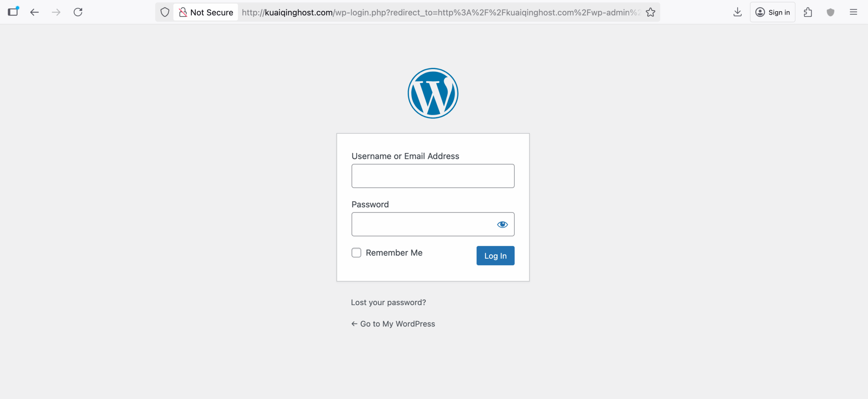Bookmark this page with star icon
This screenshot has height=399, width=868.
650,13
